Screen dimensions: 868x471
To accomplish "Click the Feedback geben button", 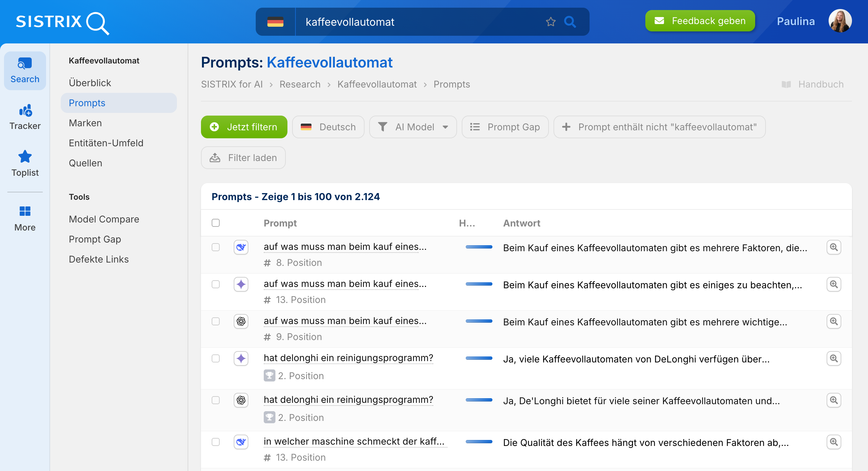I will 700,21.
